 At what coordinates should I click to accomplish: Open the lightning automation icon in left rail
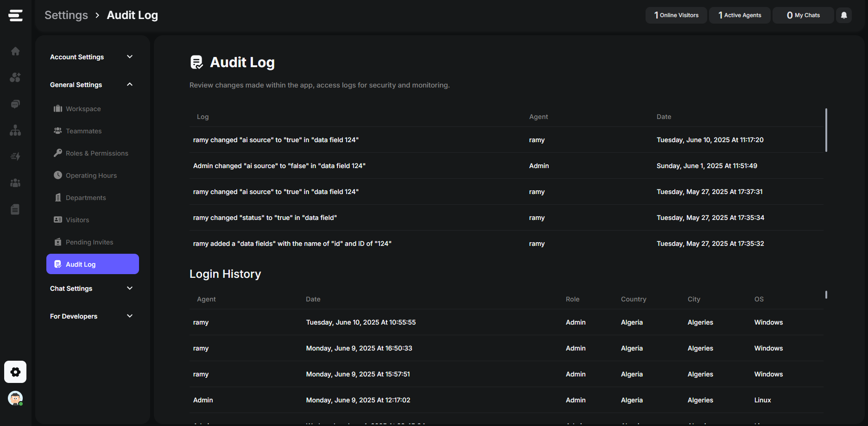coord(15,157)
